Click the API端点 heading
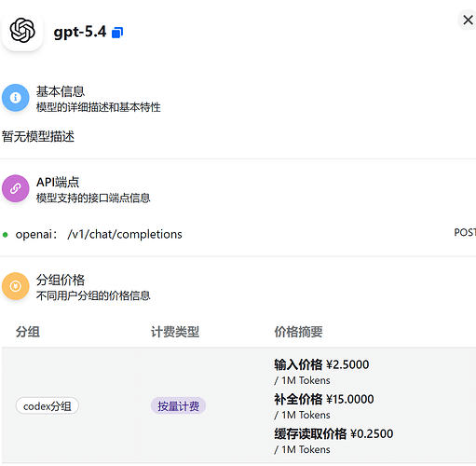Image resolution: width=476 pixels, height=466 pixels. pos(58,182)
